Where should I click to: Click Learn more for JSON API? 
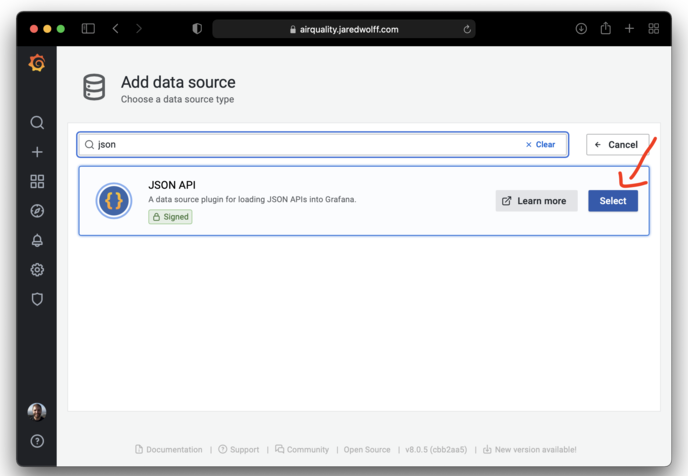536,201
